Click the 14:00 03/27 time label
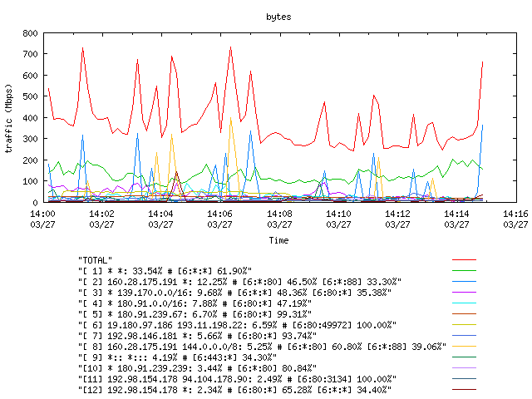 (x=42, y=219)
